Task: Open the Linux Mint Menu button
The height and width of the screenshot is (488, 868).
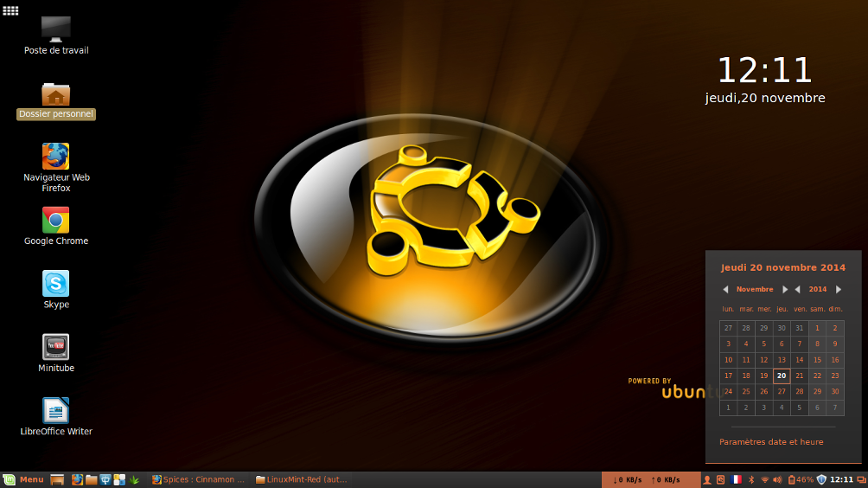Action: [23, 479]
